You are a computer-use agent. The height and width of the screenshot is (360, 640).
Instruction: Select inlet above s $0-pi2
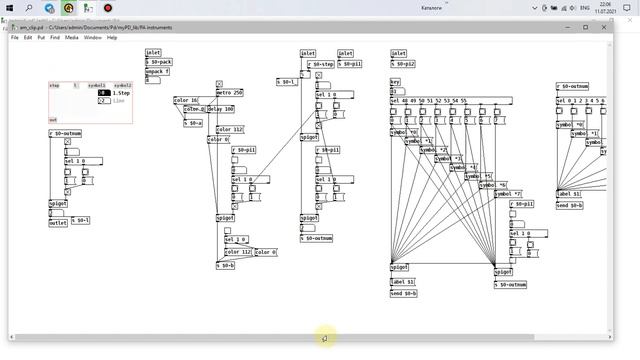[x=398, y=53]
